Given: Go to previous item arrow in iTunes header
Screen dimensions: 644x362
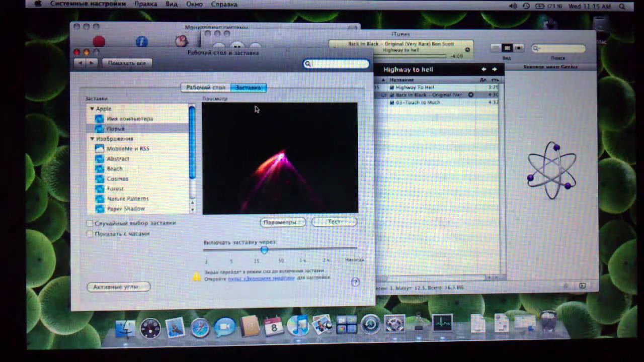Looking at the screenshot, I should click(x=484, y=69).
